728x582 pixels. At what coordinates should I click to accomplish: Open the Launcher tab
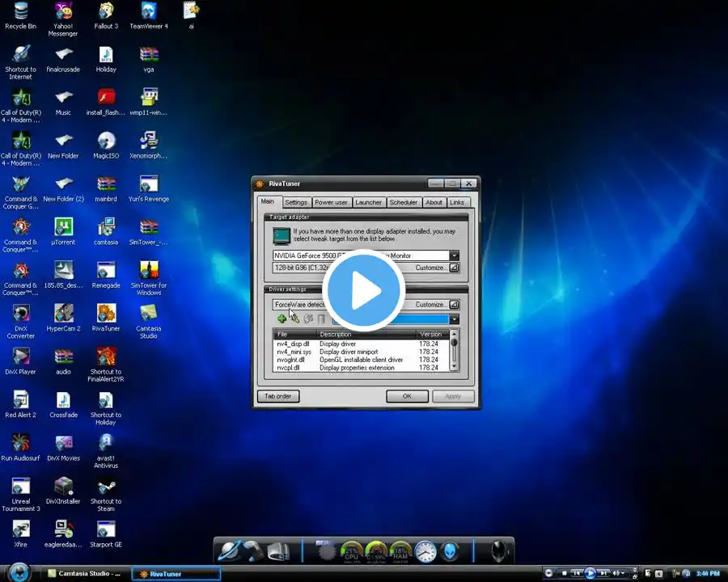click(368, 202)
